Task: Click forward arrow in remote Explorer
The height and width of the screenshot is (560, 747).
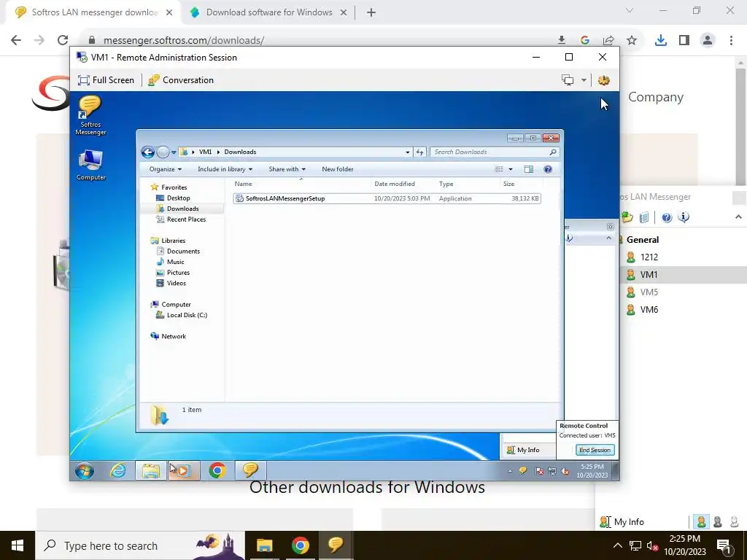Action: [163, 152]
